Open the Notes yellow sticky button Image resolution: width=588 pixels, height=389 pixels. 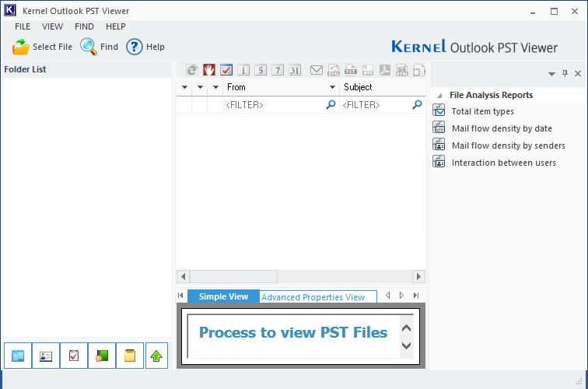click(130, 356)
